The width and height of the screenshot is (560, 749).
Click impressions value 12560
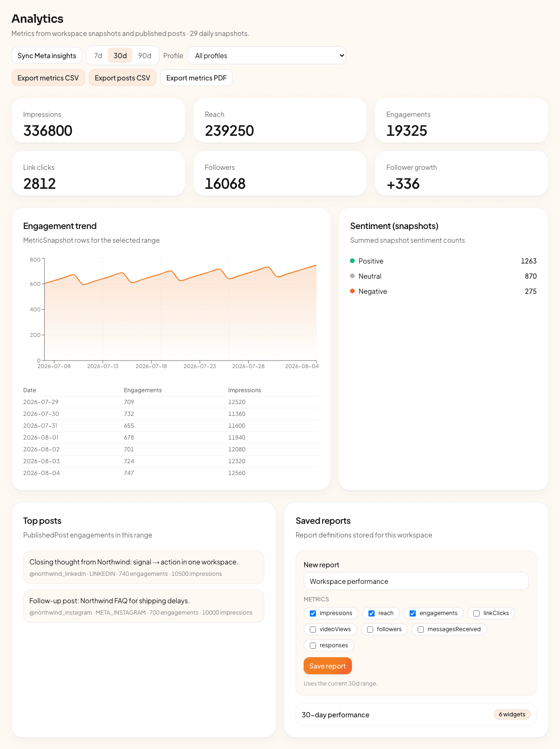click(237, 473)
